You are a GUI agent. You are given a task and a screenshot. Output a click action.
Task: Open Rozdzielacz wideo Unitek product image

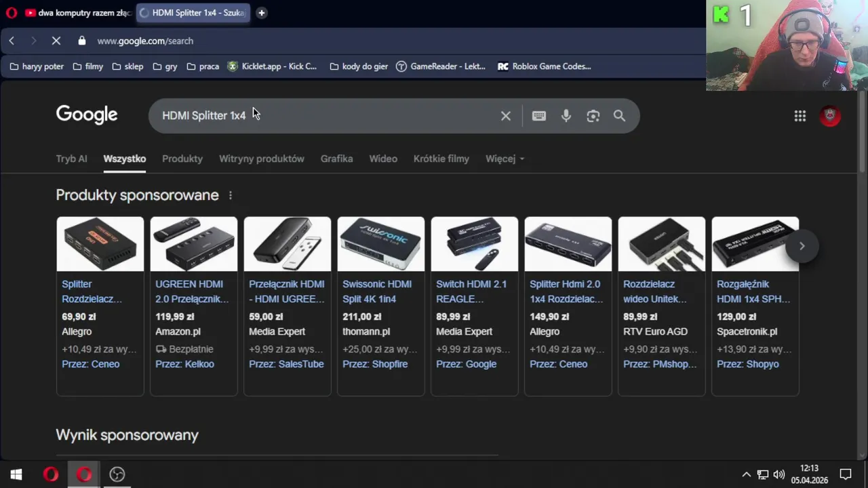(x=662, y=244)
